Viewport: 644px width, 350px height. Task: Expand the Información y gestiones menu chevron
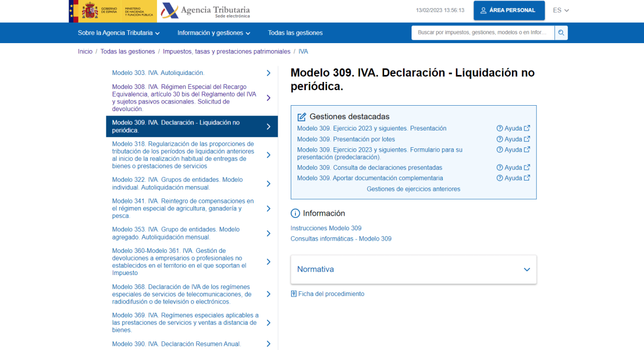[248, 33]
